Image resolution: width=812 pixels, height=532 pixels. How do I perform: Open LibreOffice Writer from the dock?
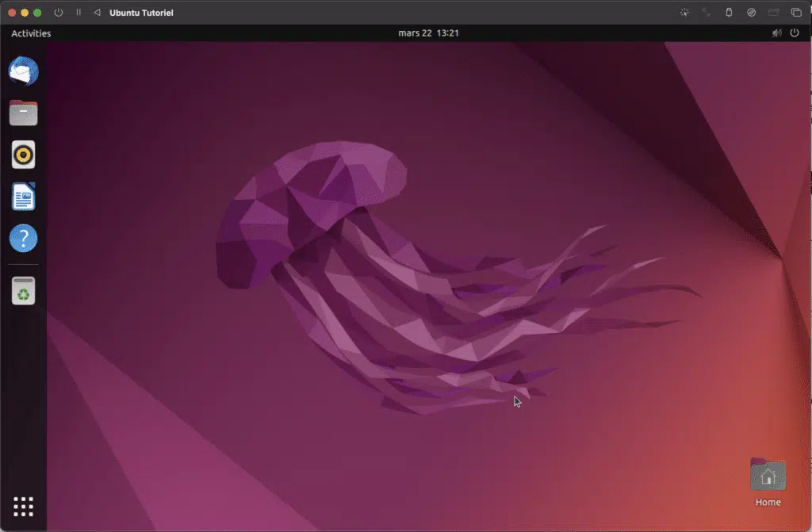point(23,197)
